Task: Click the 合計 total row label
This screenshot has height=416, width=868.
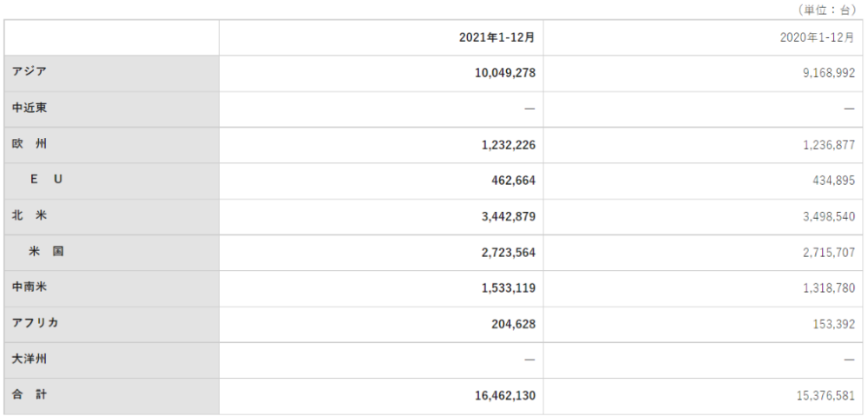Action: coord(30,394)
